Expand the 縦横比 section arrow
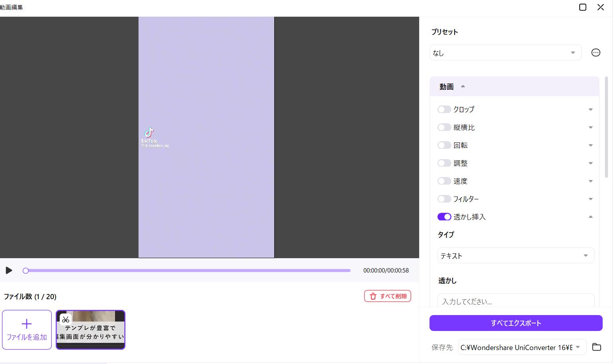Screen dimensions: 615x364 click(x=590, y=128)
